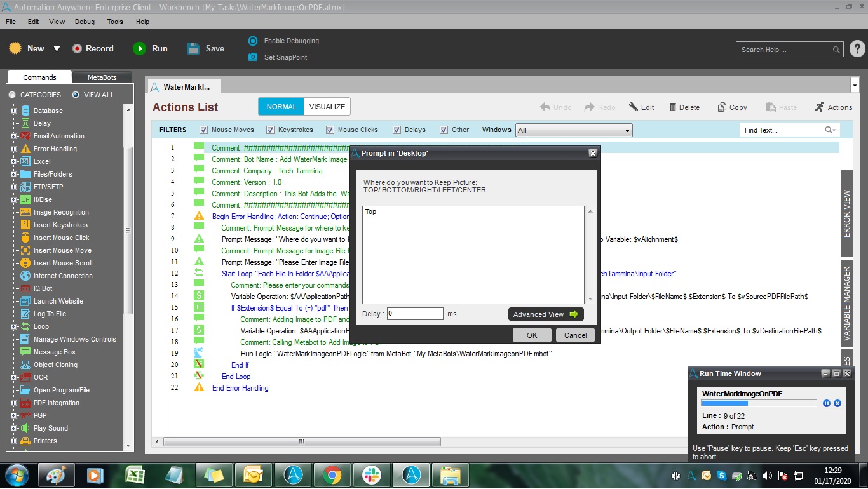The image size is (868, 489).
Task: Open Chrome from the taskbar
Action: tap(332, 474)
